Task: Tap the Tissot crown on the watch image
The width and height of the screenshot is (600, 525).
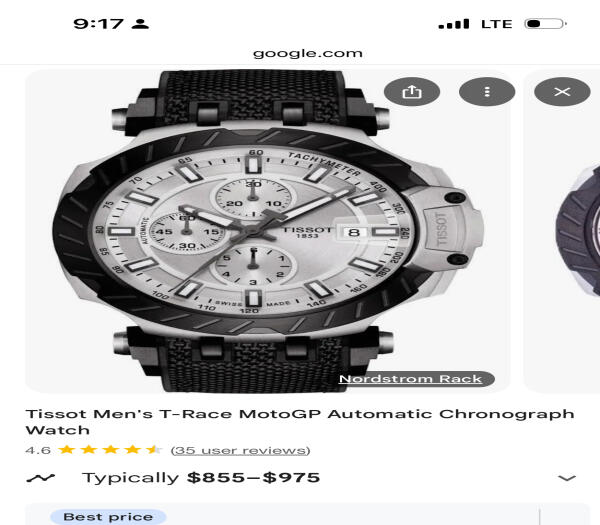Action: tap(444, 230)
